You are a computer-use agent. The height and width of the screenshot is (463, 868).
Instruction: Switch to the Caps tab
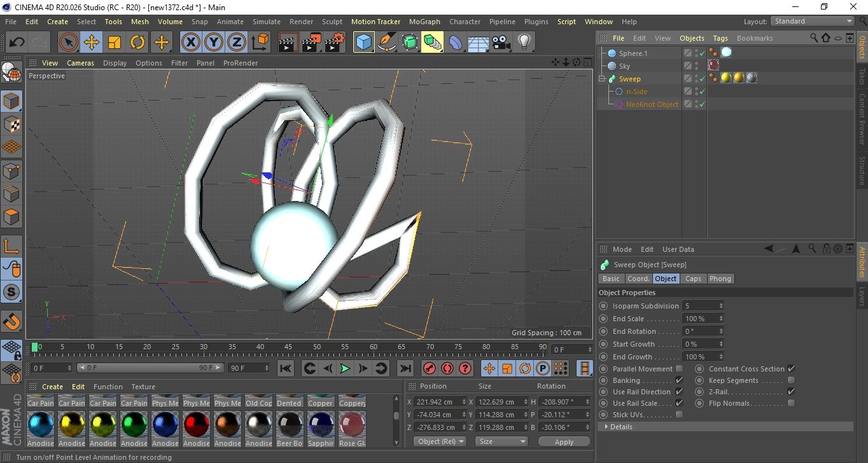click(x=693, y=279)
